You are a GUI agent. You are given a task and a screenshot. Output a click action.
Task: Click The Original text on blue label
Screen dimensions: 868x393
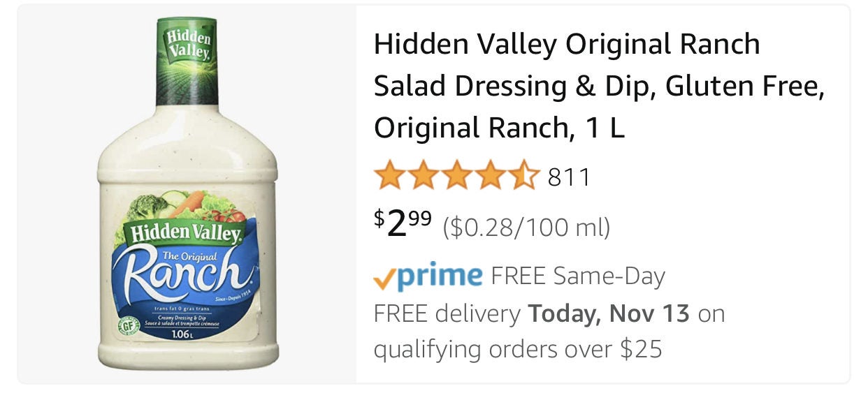coord(183,256)
